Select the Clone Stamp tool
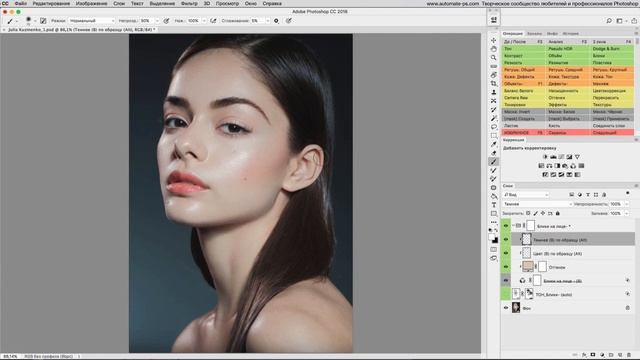The image size is (640, 360). [x=493, y=92]
